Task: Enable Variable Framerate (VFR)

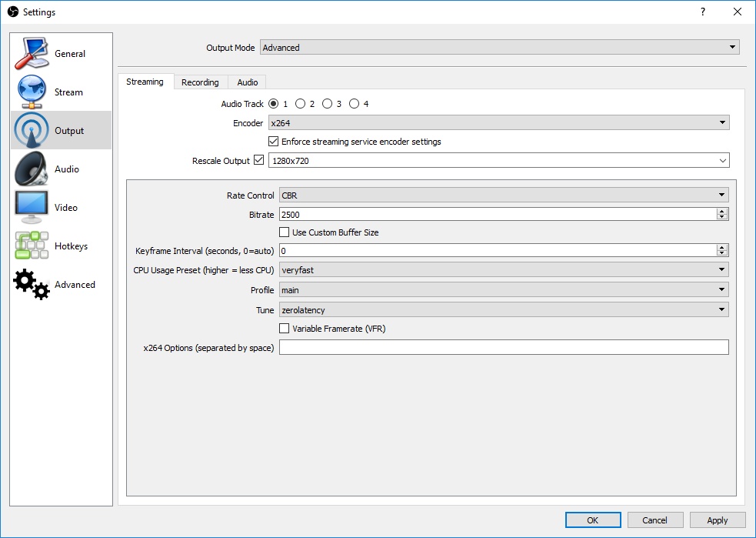Action: (x=284, y=329)
